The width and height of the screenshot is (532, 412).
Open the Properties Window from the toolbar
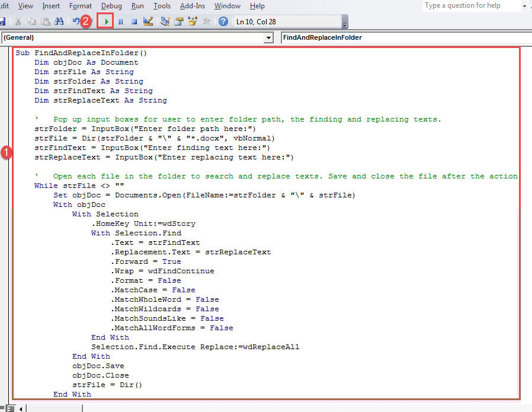(x=178, y=22)
